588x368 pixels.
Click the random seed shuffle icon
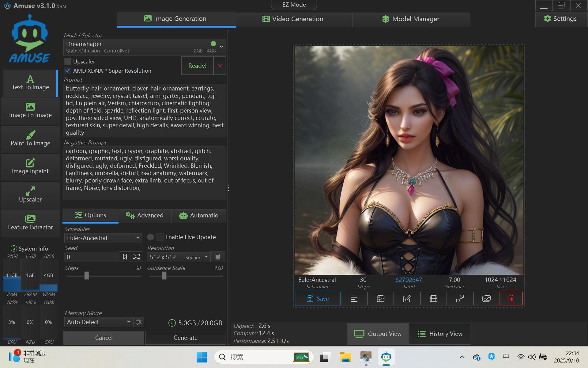[x=137, y=257]
